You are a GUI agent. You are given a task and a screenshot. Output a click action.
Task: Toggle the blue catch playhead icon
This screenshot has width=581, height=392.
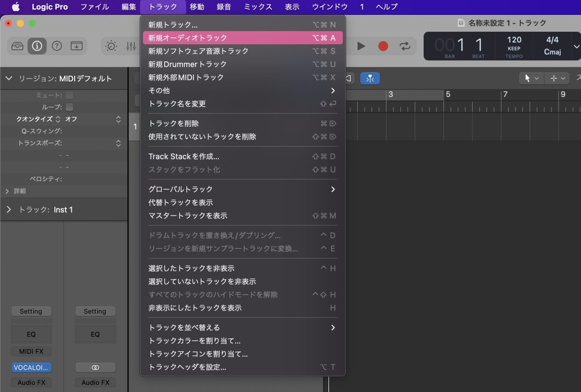point(370,78)
